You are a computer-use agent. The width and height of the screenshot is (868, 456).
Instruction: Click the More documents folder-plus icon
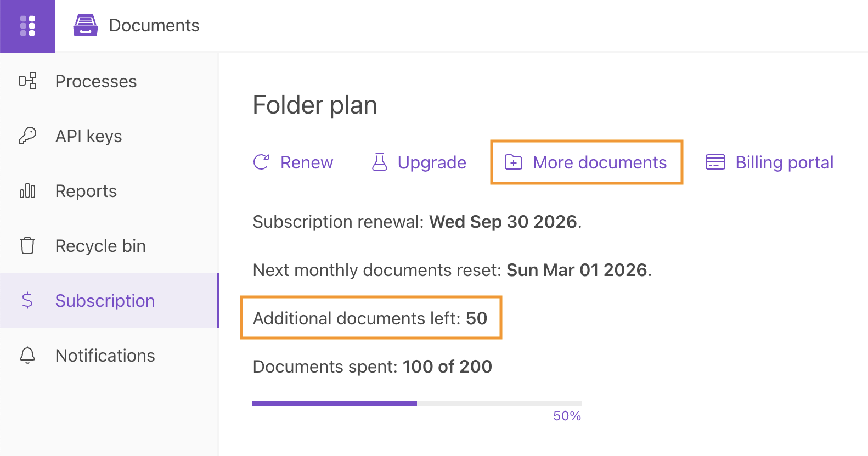tap(514, 162)
